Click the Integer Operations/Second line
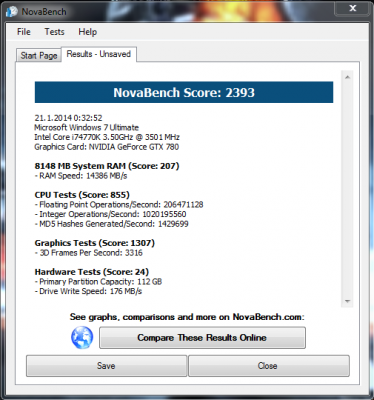 tap(110, 214)
